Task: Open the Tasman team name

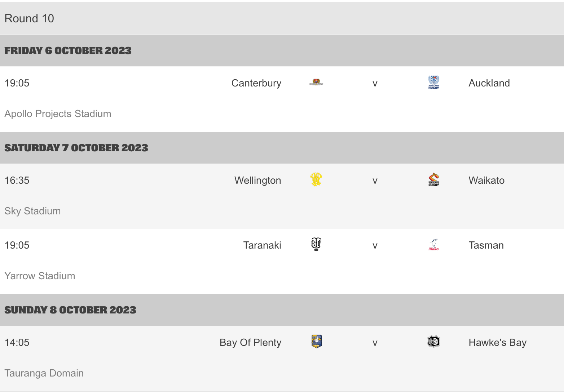Action: point(486,245)
